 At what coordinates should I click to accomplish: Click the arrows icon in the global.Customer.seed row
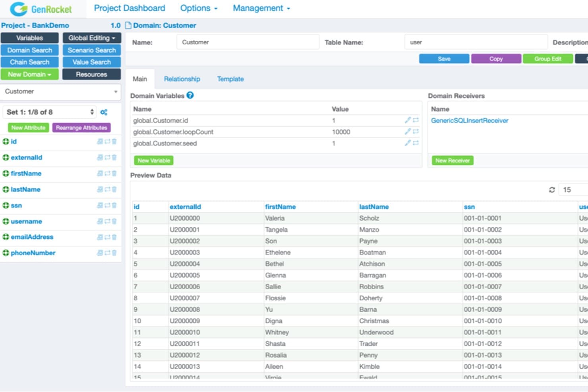coord(416,143)
